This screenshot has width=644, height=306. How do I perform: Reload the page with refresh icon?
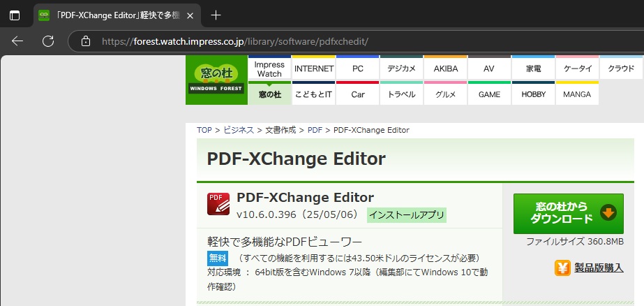(48, 41)
